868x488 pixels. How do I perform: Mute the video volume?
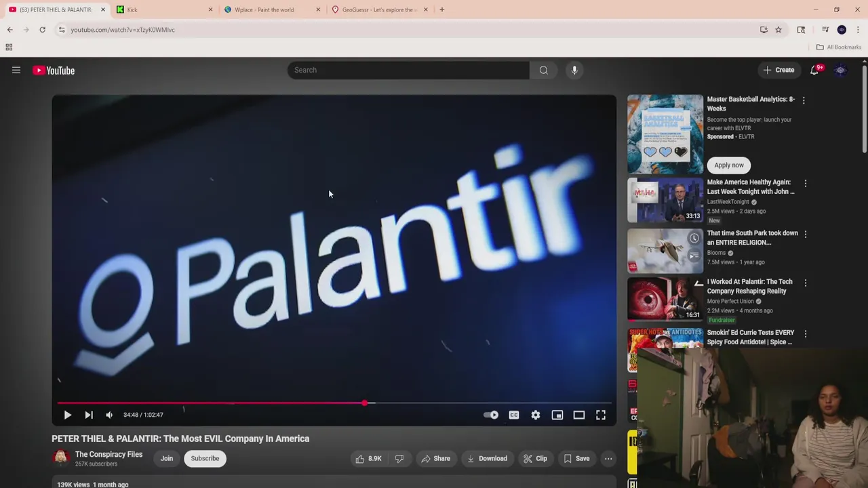click(x=109, y=415)
